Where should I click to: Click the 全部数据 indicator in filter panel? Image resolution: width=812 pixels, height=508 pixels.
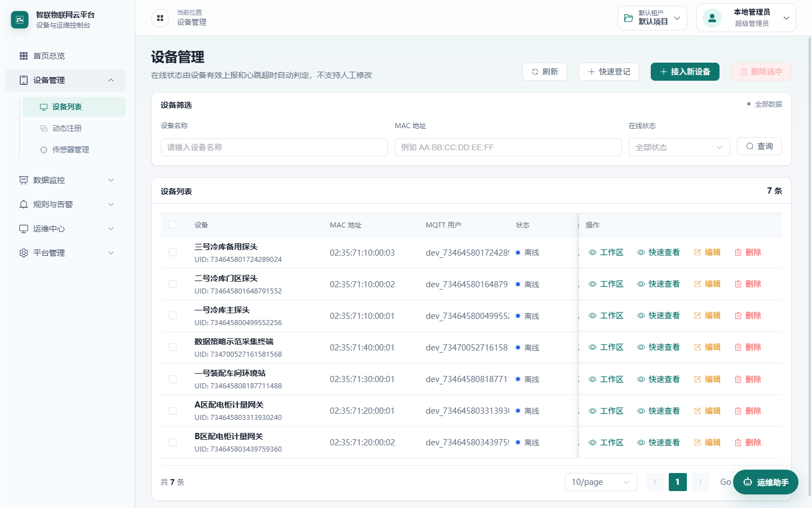765,104
